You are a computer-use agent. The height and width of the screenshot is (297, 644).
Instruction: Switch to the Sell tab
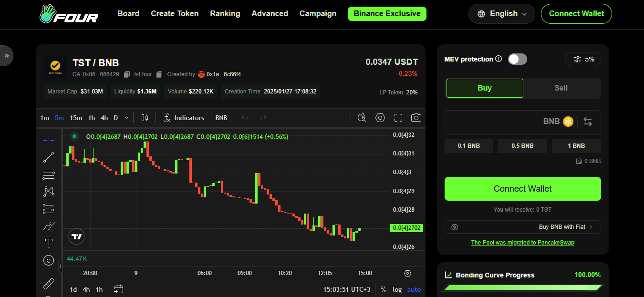coord(561,88)
